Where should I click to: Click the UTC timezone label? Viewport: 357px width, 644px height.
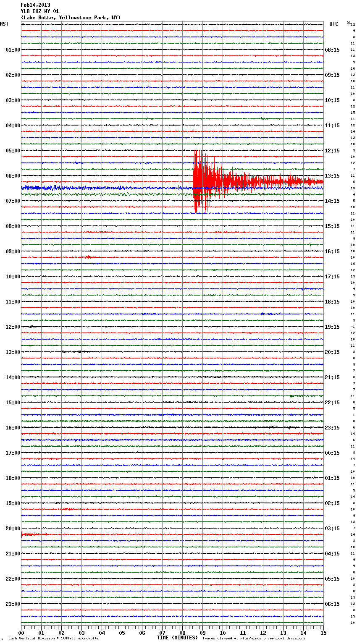[x=334, y=24]
